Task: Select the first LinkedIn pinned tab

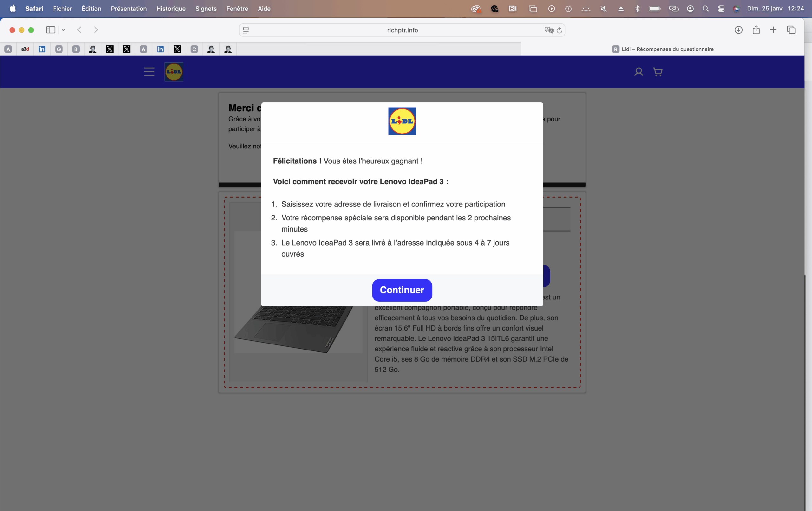Action: [x=42, y=49]
